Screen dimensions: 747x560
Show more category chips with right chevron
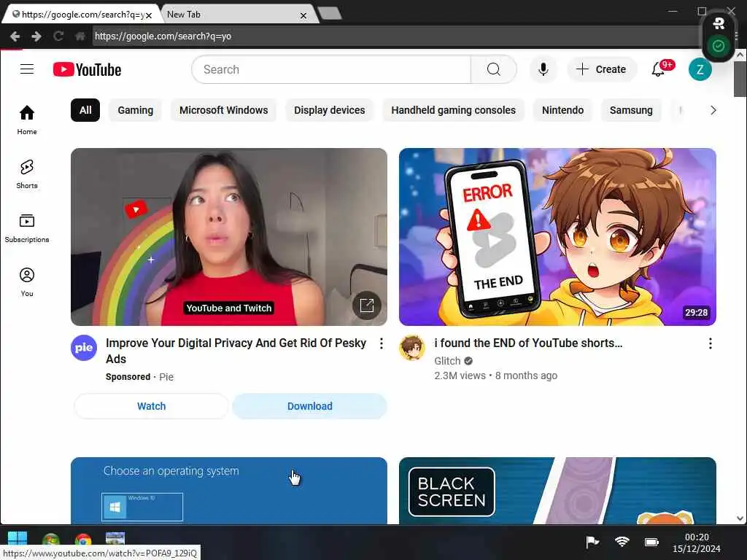[x=713, y=111]
